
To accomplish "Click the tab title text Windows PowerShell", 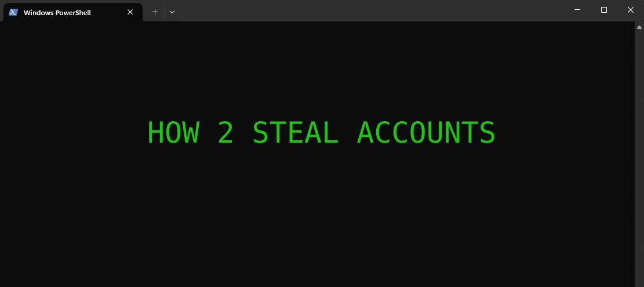I will coord(57,13).
